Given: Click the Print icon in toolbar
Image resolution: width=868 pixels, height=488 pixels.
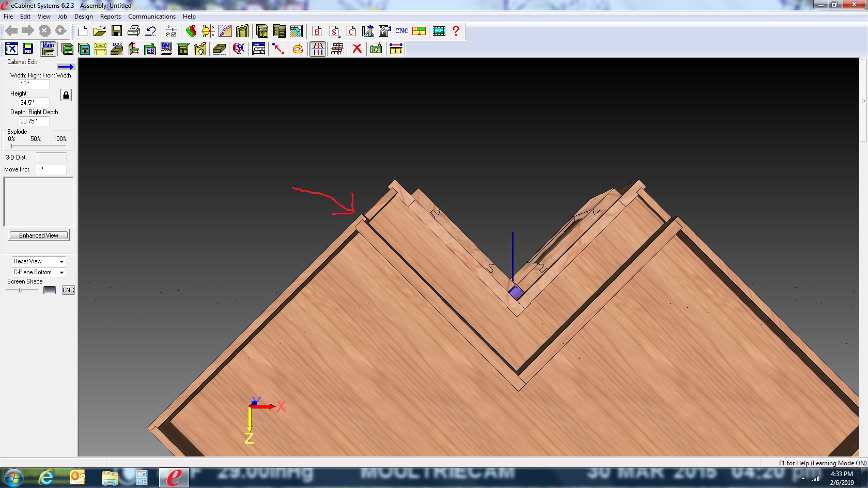Looking at the screenshot, I should (x=134, y=31).
